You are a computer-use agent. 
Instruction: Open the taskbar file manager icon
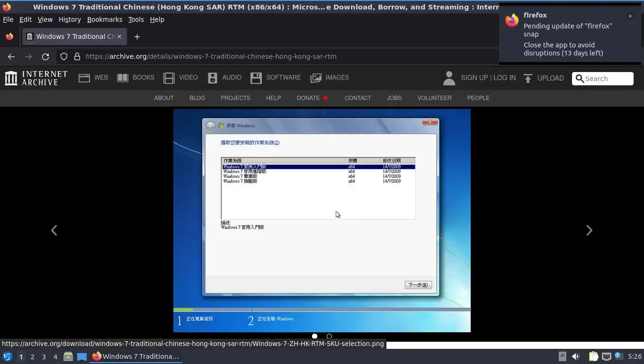click(68, 356)
